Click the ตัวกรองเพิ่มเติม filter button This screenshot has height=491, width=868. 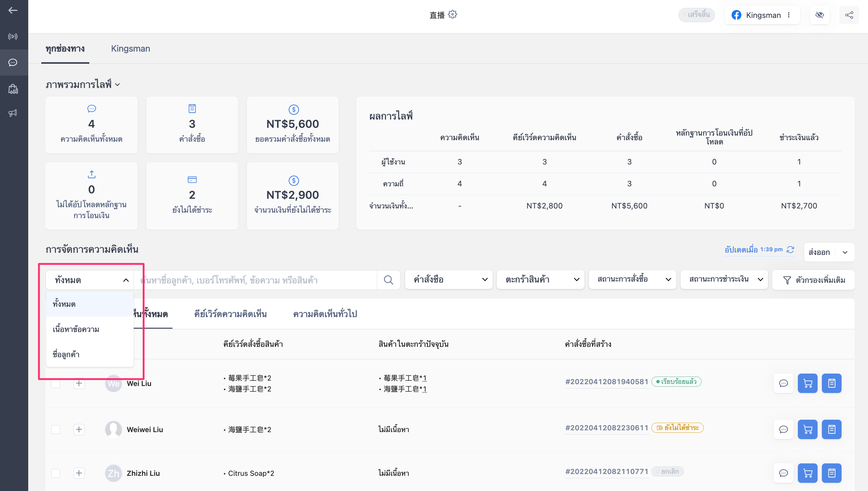pyautogui.click(x=813, y=280)
